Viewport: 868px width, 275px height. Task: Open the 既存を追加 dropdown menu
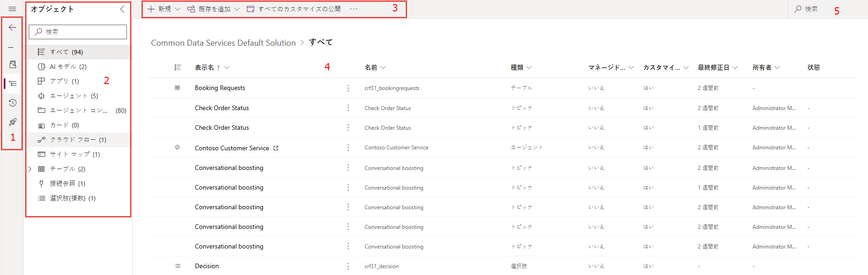tap(213, 9)
